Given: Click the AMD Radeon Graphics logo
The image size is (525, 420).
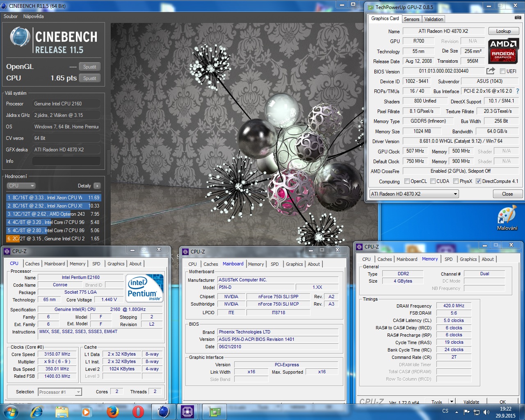Looking at the screenshot, I should (x=504, y=51).
